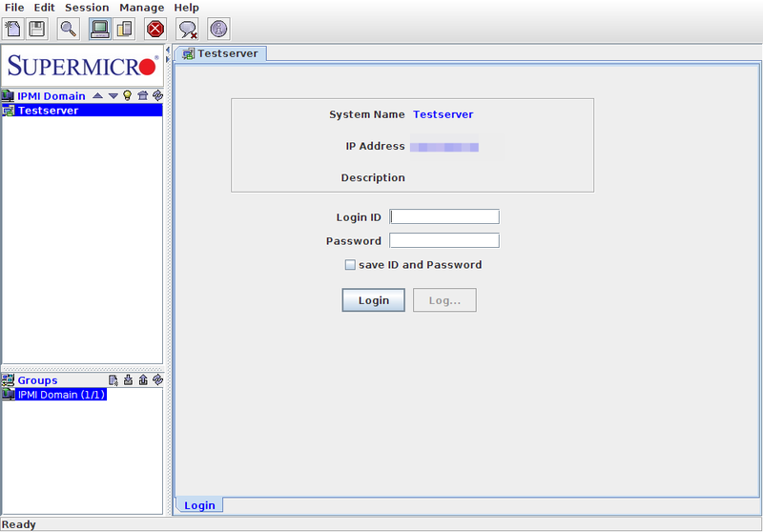Select the Testserver tab at top
This screenshot has width=763, height=532.
click(x=220, y=53)
